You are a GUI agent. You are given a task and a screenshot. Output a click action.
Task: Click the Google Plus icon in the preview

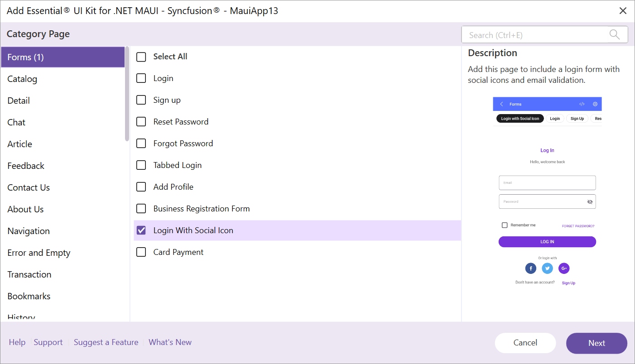pyautogui.click(x=564, y=268)
